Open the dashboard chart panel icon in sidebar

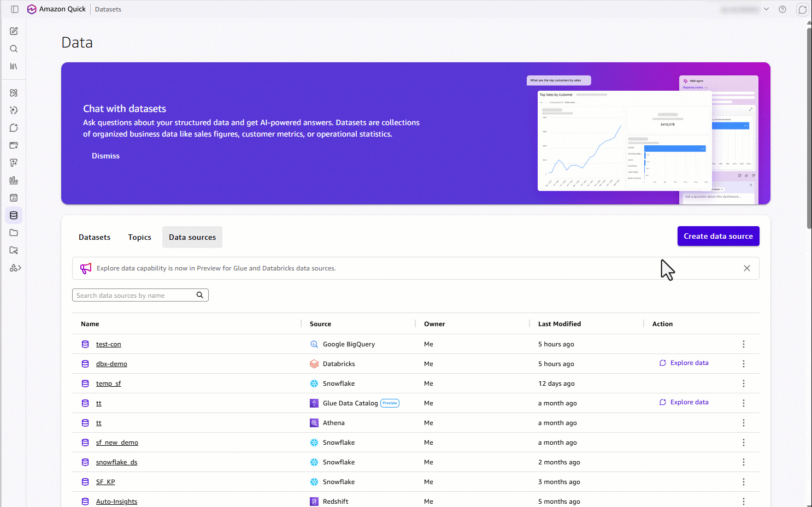pos(14,198)
